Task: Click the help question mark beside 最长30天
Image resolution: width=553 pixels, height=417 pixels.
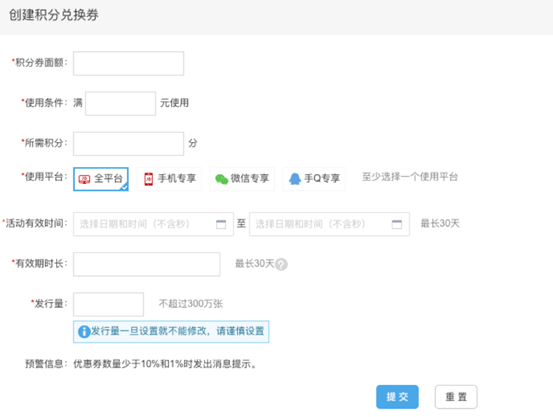Action: coord(281,264)
